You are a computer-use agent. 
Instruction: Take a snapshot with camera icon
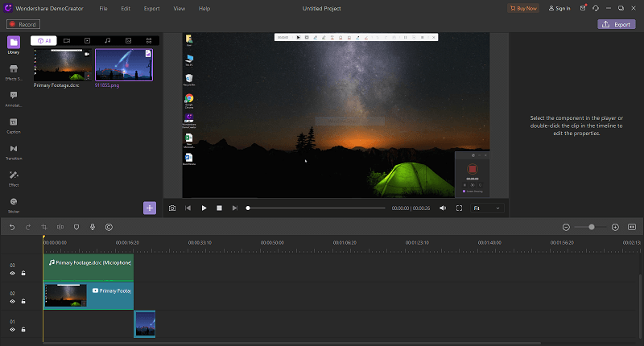tap(172, 208)
